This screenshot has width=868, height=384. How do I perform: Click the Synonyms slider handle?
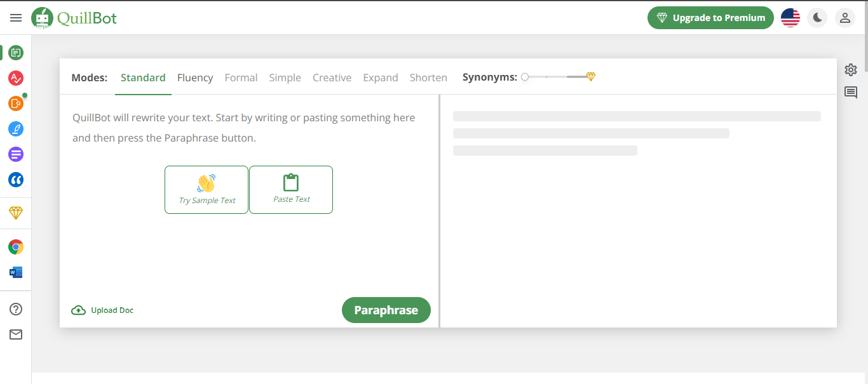click(x=525, y=77)
